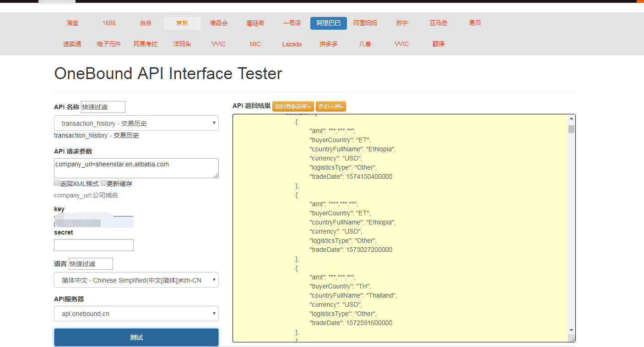Click the API 返回结果 label
The width and height of the screenshot is (644, 347).
(252, 106)
